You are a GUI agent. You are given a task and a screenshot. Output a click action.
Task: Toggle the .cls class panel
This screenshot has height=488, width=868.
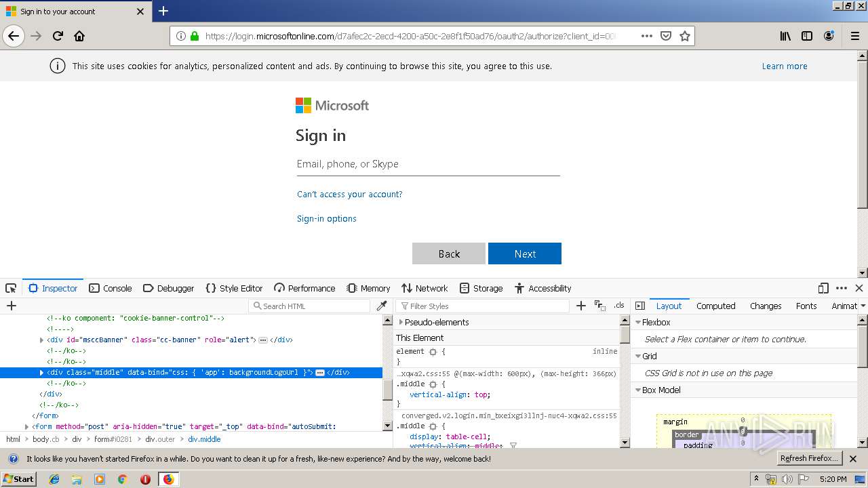619,306
